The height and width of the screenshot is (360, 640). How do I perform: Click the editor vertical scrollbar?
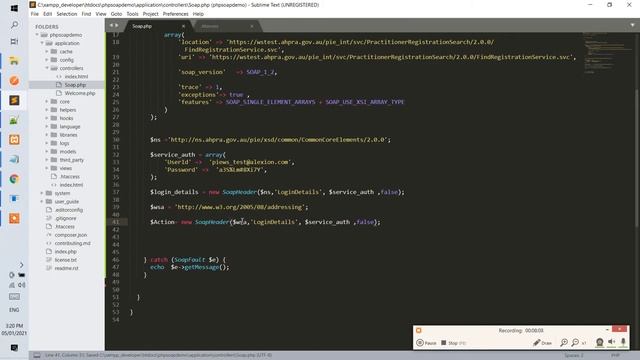click(636, 157)
